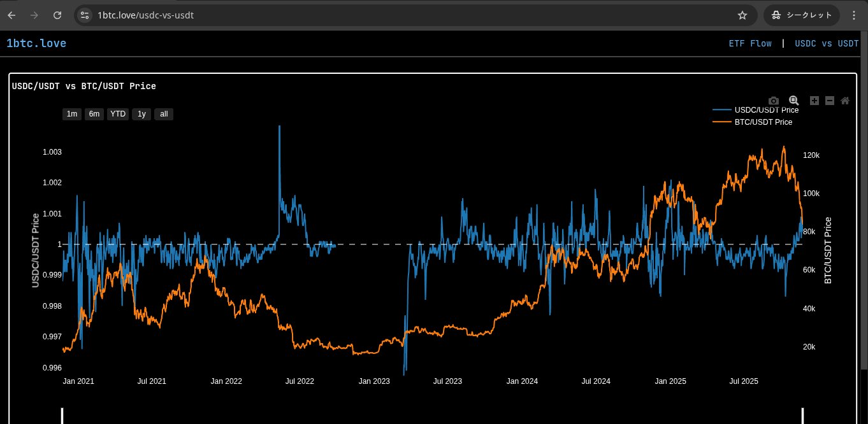Reset axes with the home icon
The width and height of the screenshot is (868, 424).
pos(845,101)
